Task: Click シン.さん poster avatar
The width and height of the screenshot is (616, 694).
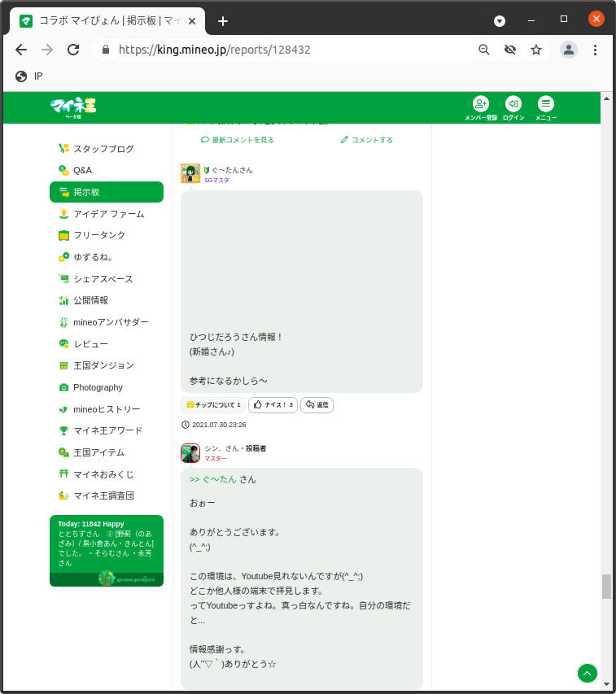Action: (x=190, y=453)
